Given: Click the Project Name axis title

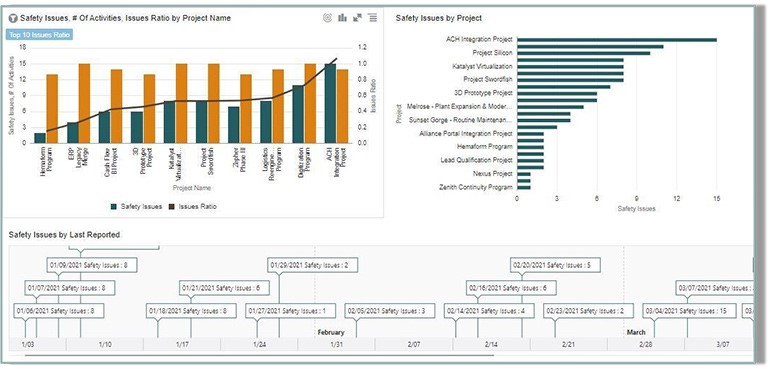Looking at the screenshot, I should pyautogui.click(x=192, y=188).
